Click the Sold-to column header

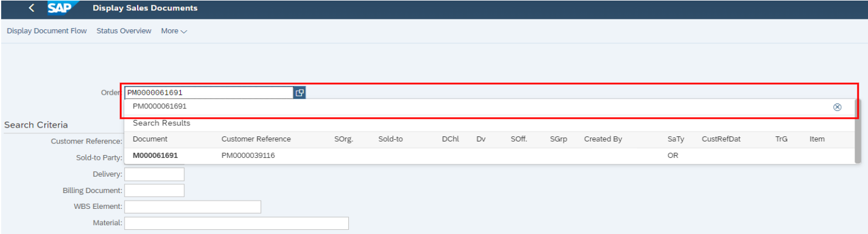390,139
